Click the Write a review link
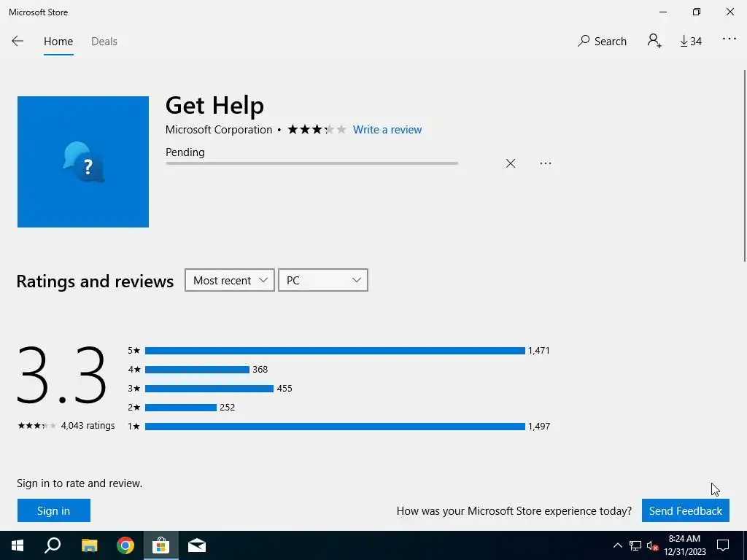Image resolution: width=747 pixels, height=560 pixels. pos(387,130)
